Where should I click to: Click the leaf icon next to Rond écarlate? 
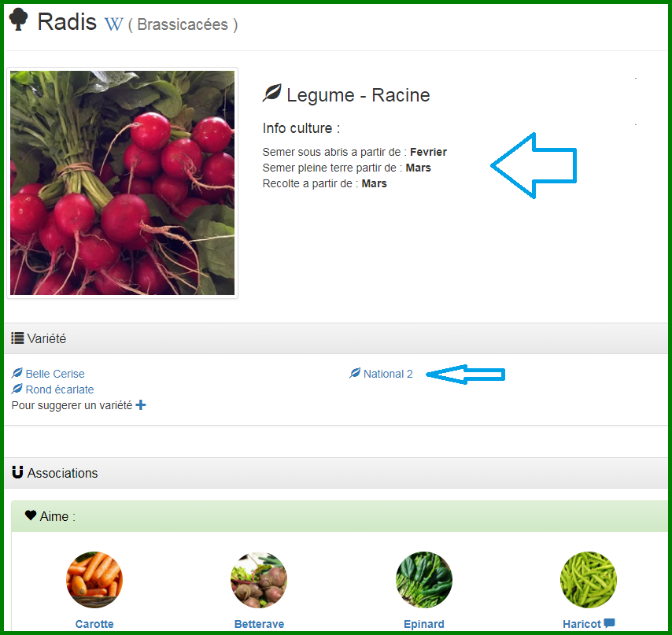coord(17,389)
